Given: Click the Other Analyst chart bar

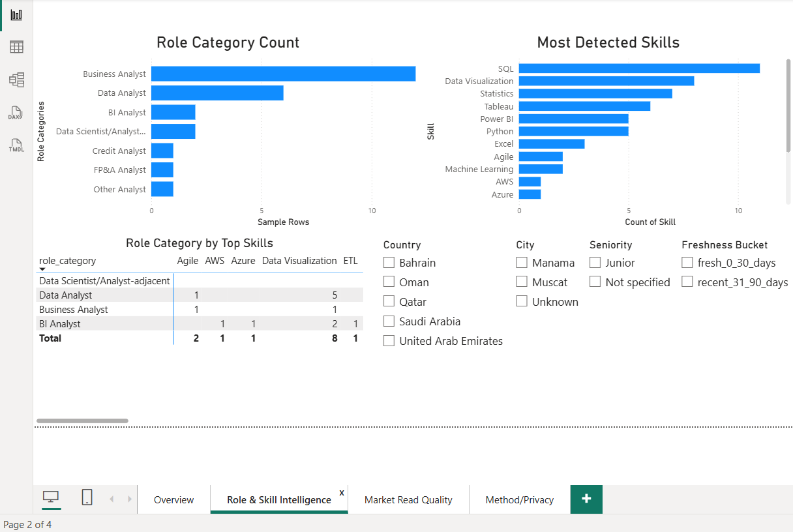Looking at the screenshot, I should [x=162, y=189].
